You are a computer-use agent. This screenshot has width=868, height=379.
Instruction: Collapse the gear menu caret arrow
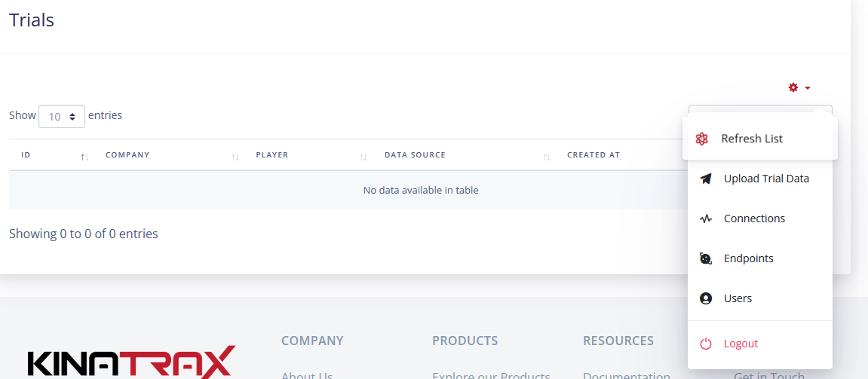[x=808, y=88]
